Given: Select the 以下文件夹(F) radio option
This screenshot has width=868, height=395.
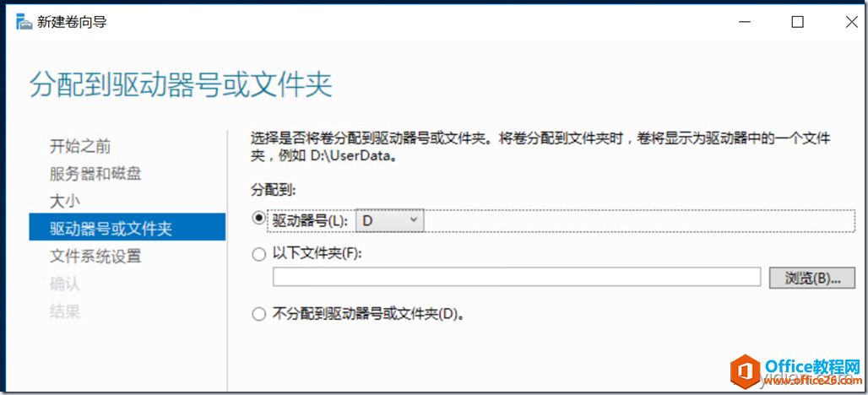Looking at the screenshot, I should click(258, 255).
